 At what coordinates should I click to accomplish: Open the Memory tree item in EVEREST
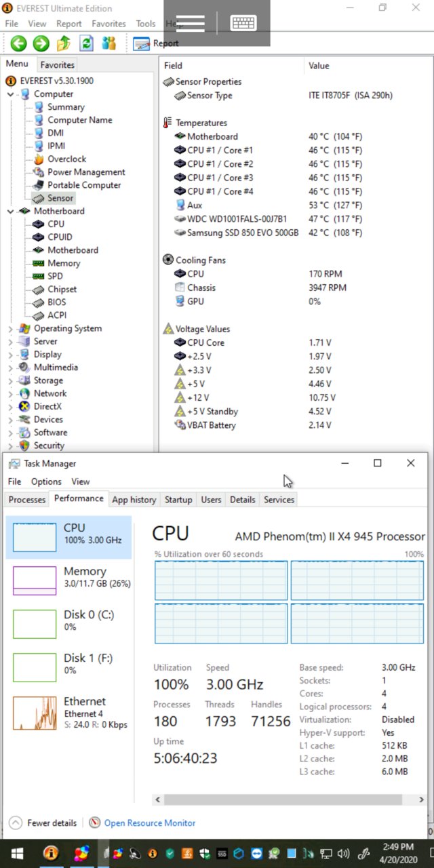click(64, 263)
